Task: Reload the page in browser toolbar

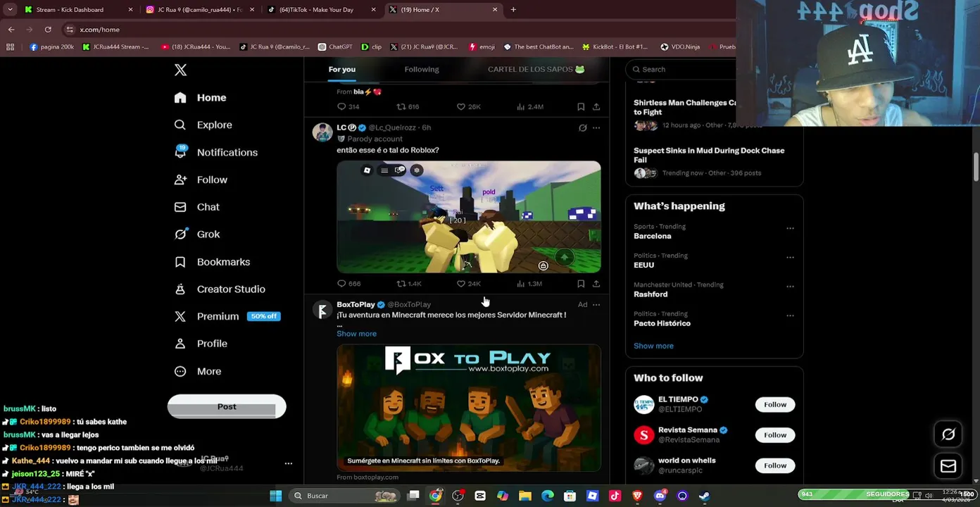Action: pyautogui.click(x=48, y=30)
